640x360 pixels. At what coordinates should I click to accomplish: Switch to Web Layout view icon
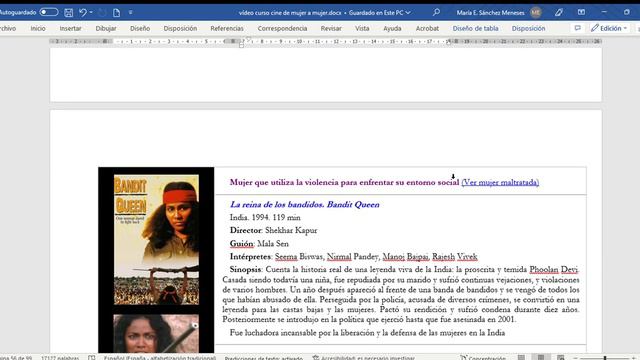coord(561,357)
